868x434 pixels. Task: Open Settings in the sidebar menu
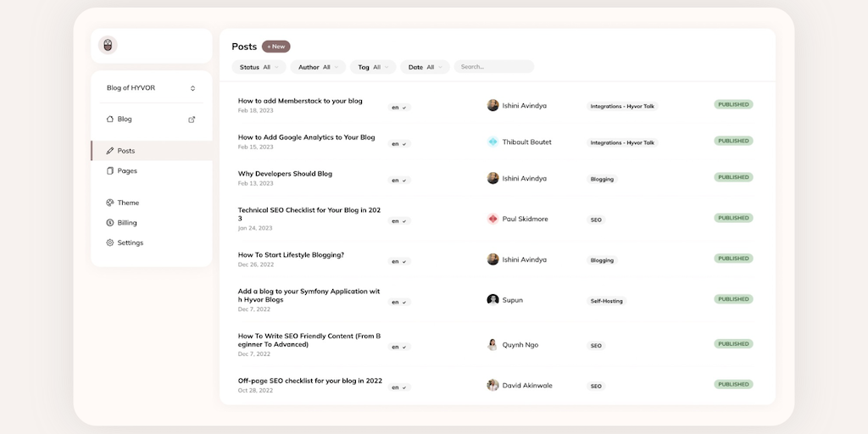151,242
